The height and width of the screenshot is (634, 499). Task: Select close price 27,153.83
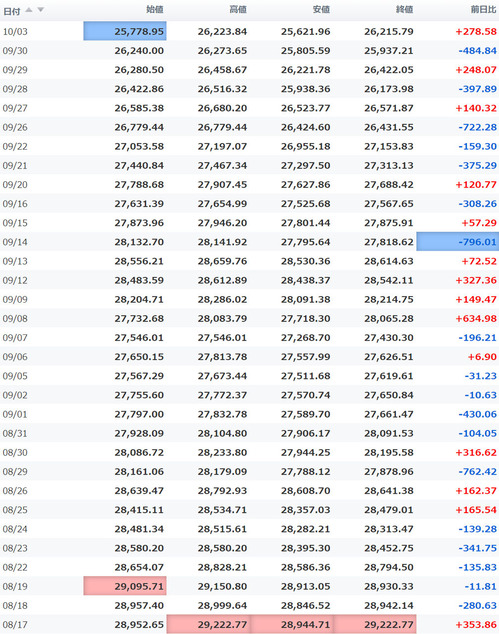tap(389, 146)
